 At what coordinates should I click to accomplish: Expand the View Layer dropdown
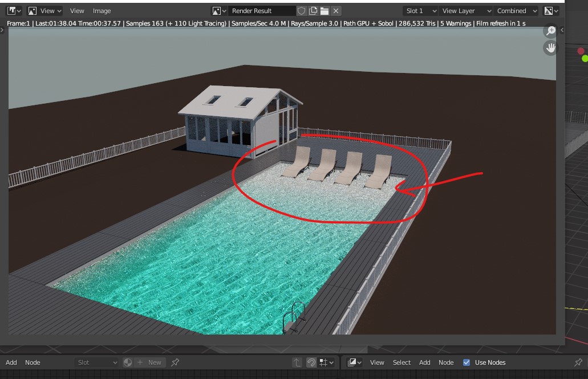coord(465,11)
